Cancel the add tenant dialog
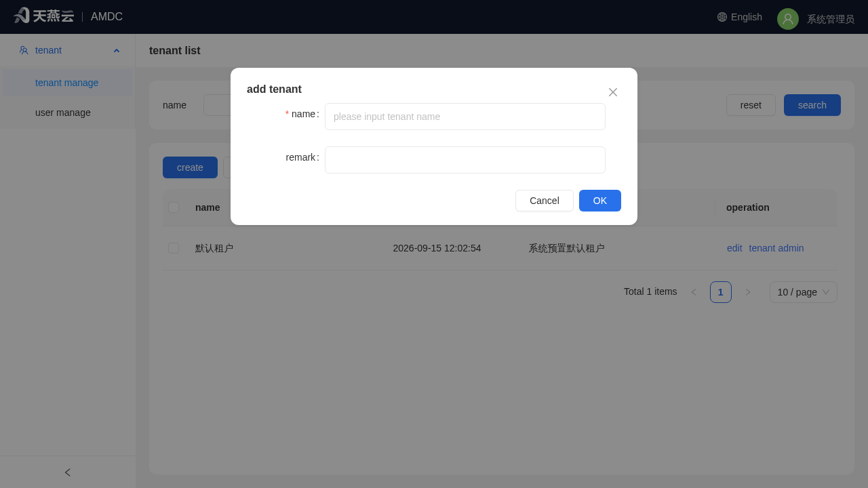Screen dimensions: 868x488 545,201
